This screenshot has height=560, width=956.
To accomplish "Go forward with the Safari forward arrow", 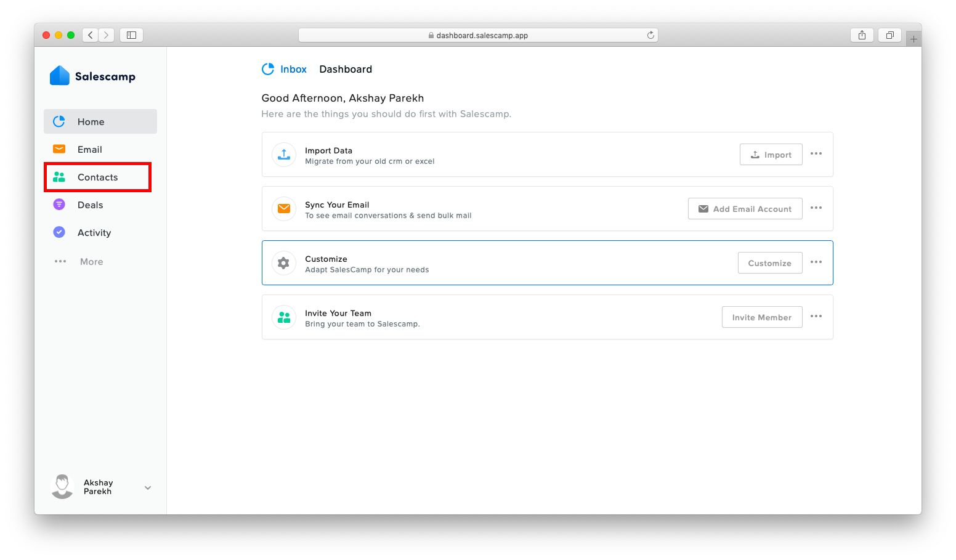I will (107, 35).
